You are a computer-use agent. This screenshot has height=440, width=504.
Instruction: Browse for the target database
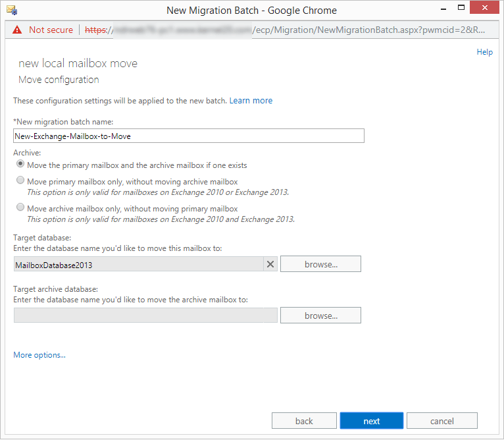click(x=320, y=264)
